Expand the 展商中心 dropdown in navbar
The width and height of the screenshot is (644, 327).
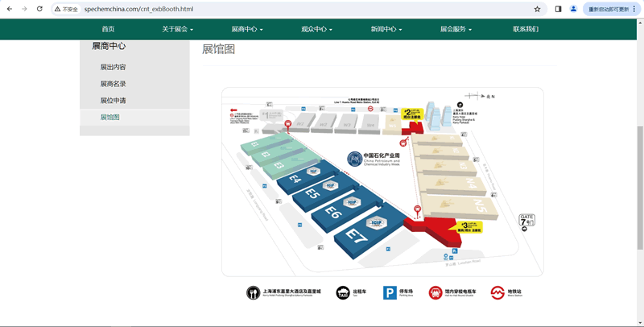[247, 29]
